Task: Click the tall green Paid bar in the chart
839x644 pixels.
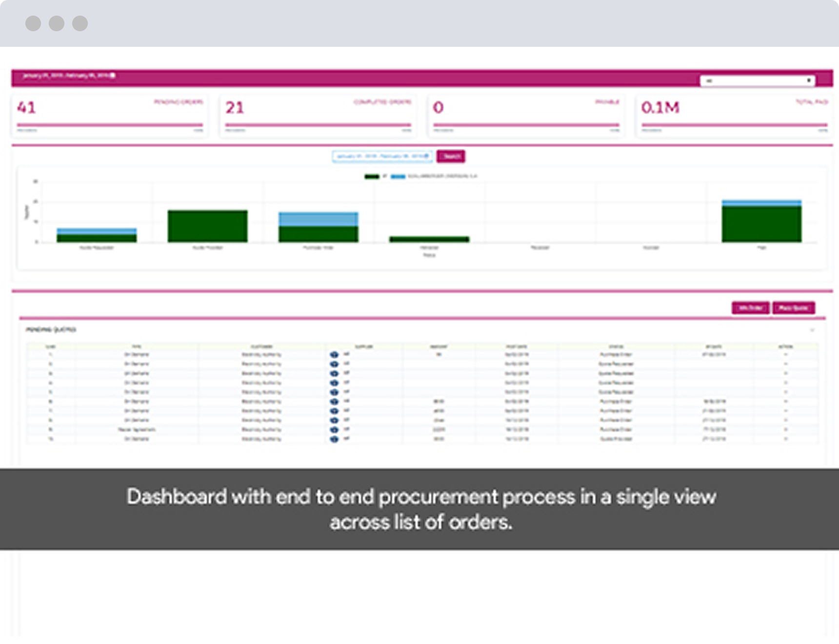Action: point(761,223)
